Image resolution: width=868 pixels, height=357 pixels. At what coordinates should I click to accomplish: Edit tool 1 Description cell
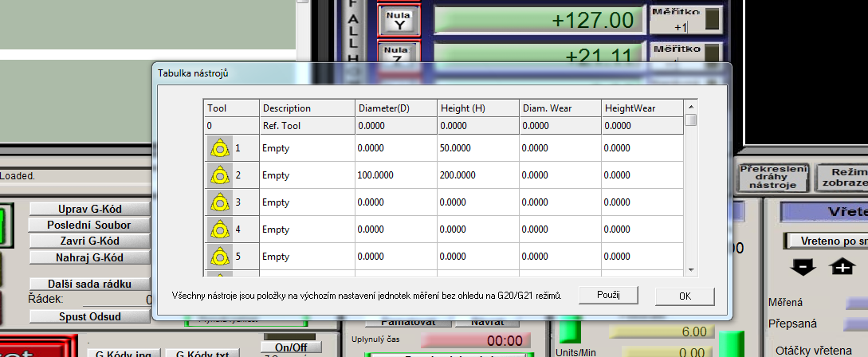(306, 148)
